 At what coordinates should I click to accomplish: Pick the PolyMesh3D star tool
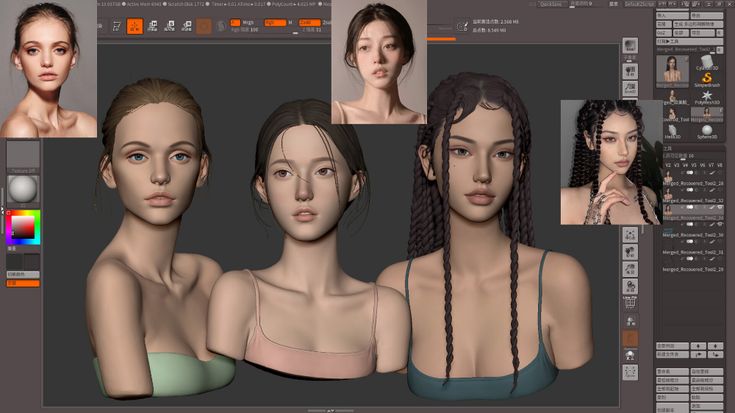[x=706, y=98]
